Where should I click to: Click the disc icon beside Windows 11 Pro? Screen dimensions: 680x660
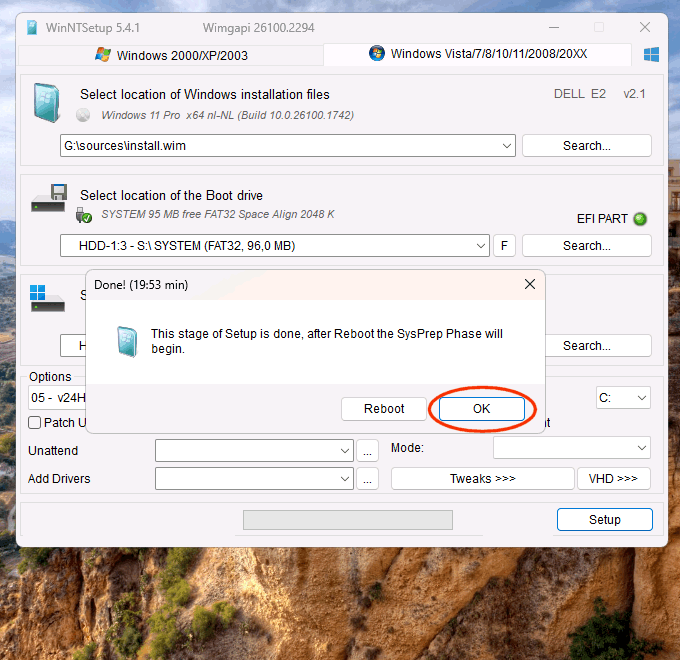click(x=83, y=115)
